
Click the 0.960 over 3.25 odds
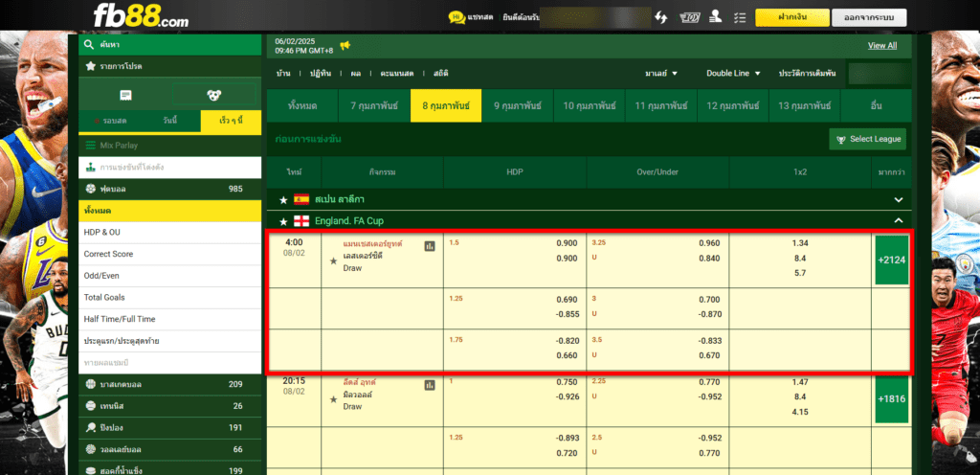[709, 243]
